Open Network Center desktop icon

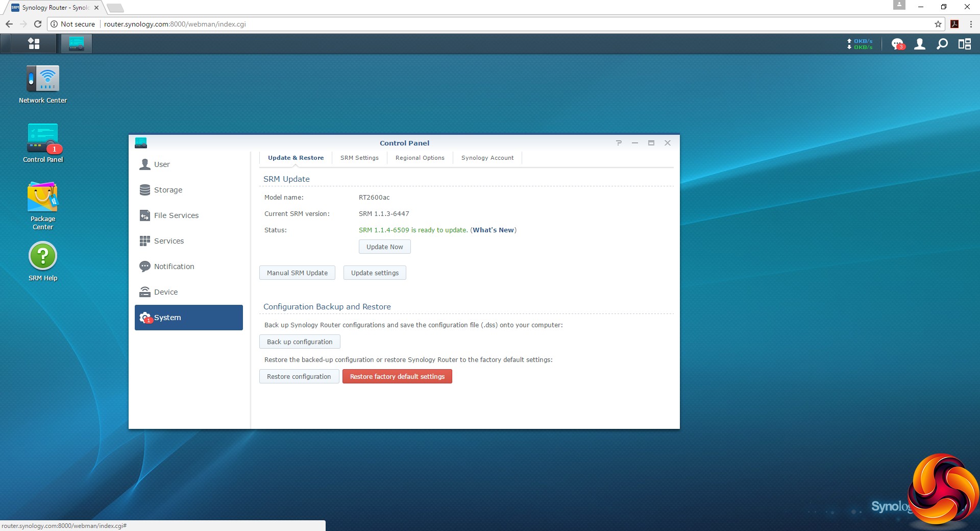tap(43, 84)
